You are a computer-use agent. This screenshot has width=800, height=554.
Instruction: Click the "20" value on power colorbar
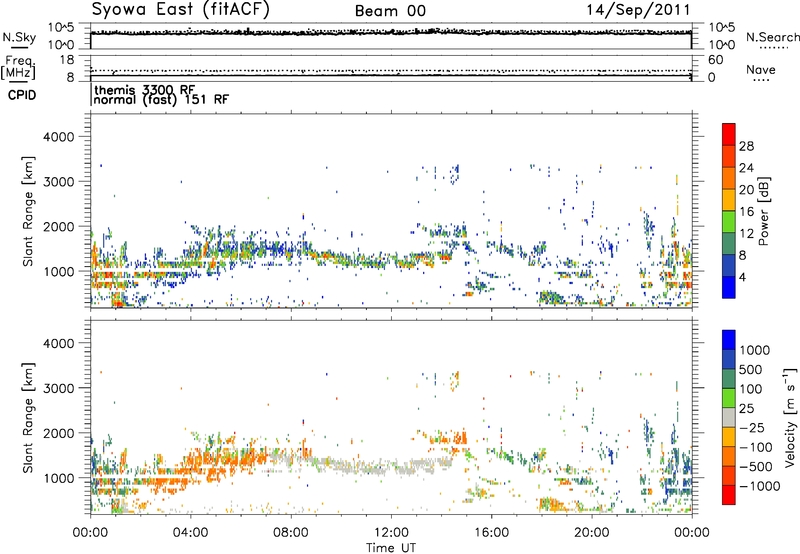pyautogui.click(x=746, y=190)
